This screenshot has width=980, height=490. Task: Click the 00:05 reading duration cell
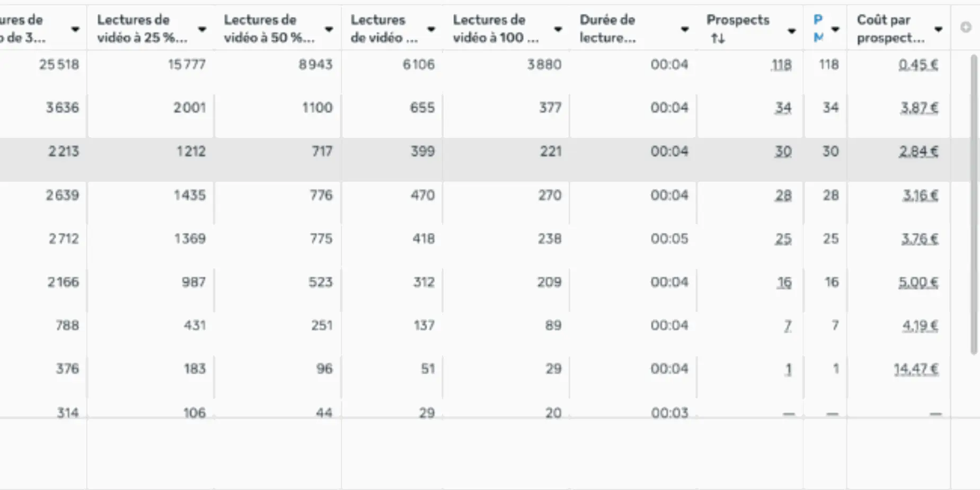coord(669,239)
